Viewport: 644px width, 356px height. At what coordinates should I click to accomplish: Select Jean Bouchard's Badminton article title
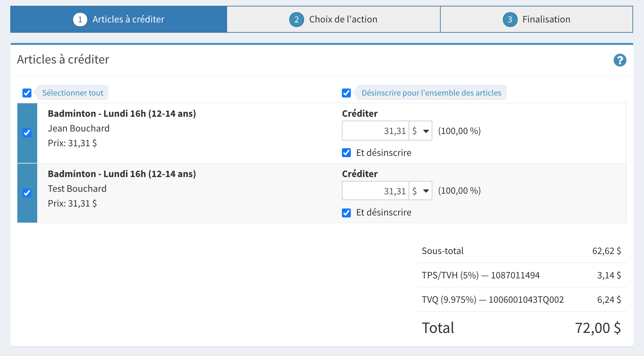click(x=122, y=114)
